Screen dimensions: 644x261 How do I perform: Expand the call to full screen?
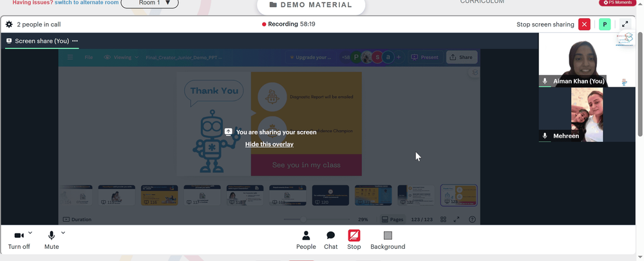pos(625,24)
